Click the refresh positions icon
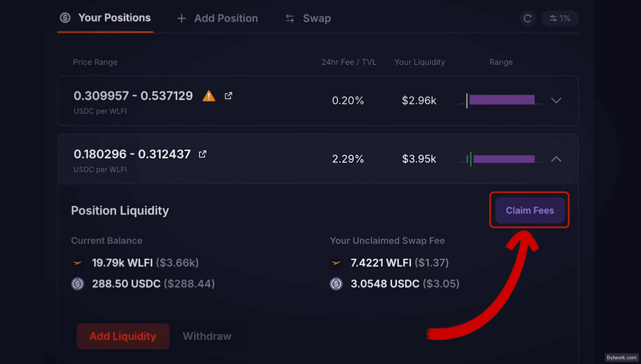Image resolution: width=641 pixels, height=364 pixels. [x=528, y=18]
